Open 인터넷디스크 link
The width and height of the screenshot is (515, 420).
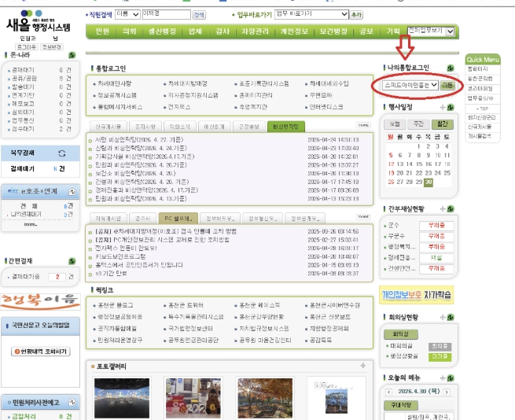tap(326, 107)
